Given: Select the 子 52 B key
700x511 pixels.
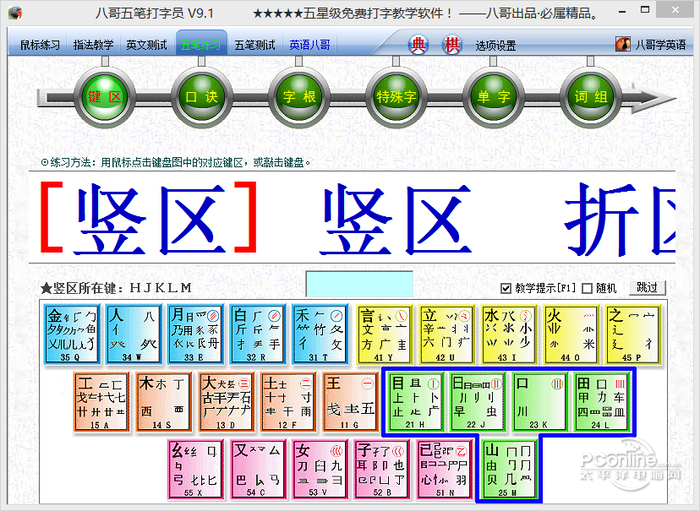Looking at the screenshot, I should (382, 469).
